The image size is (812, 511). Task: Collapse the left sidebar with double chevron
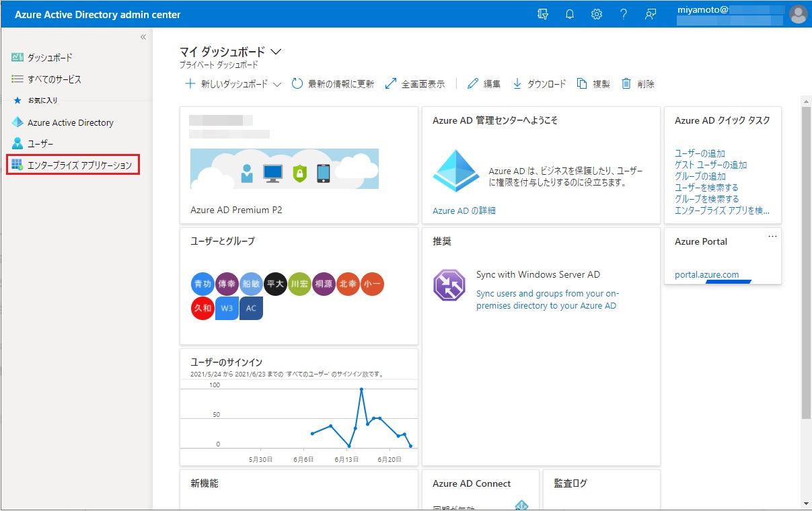(x=143, y=37)
